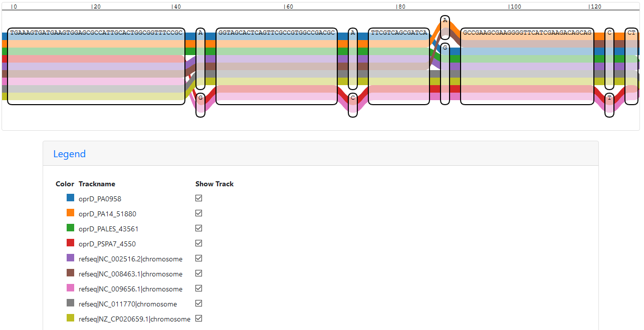Hide track refseq|NC_002516.2|chromosome

pyautogui.click(x=199, y=258)
